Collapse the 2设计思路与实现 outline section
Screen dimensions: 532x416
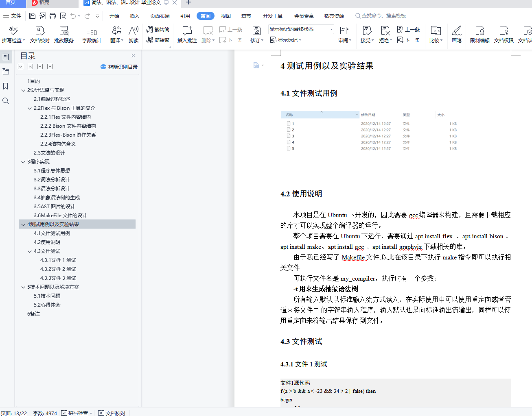pos(23,90)
